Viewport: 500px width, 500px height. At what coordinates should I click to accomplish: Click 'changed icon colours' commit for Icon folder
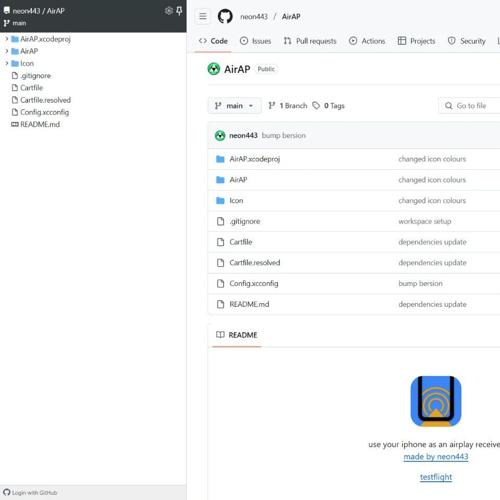[x=432, y=200]
